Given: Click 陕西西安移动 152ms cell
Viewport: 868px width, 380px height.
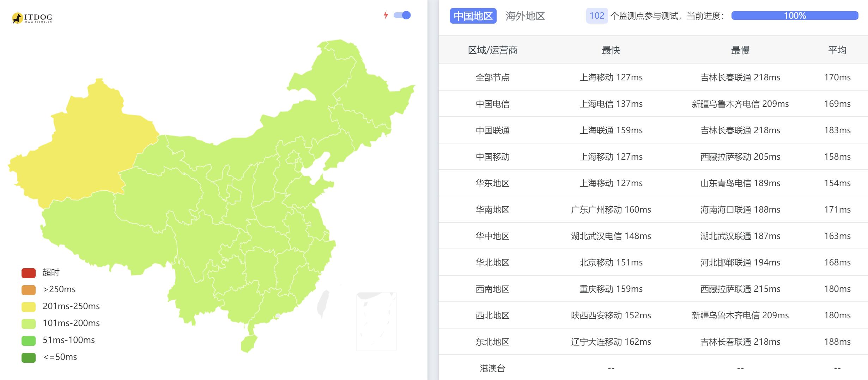Looking at the screenshot, I should click(611, 315).
